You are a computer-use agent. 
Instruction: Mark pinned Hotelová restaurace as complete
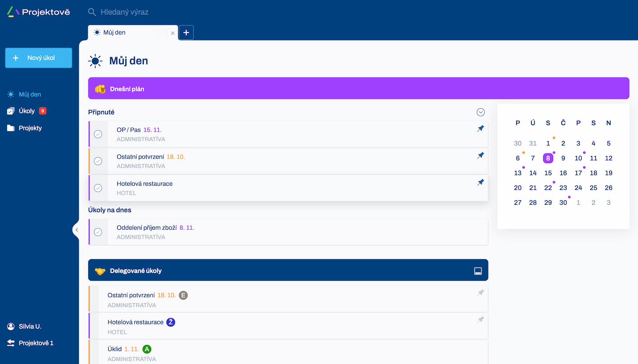click(98, 188)
